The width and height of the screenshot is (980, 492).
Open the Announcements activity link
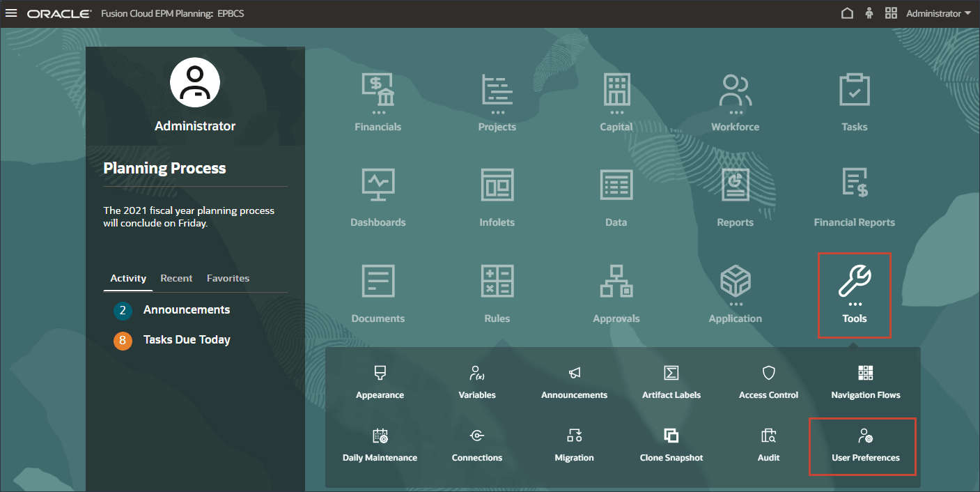tap(187, 310)
